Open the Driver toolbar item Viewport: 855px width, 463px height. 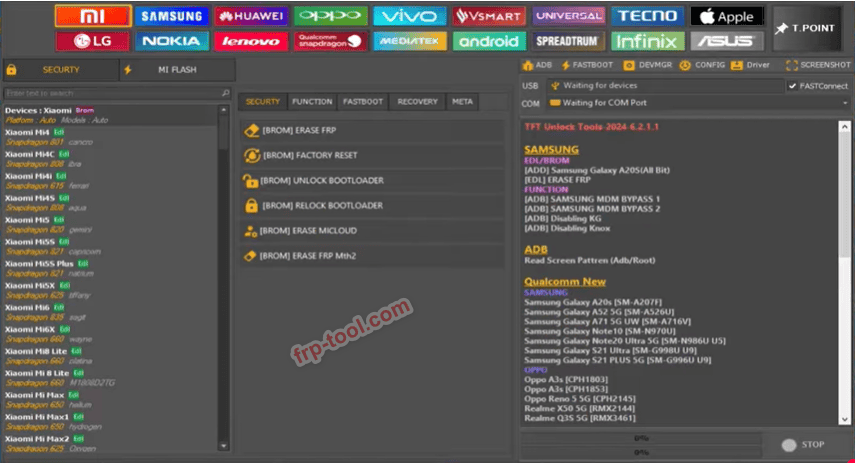tap(750, 65)
